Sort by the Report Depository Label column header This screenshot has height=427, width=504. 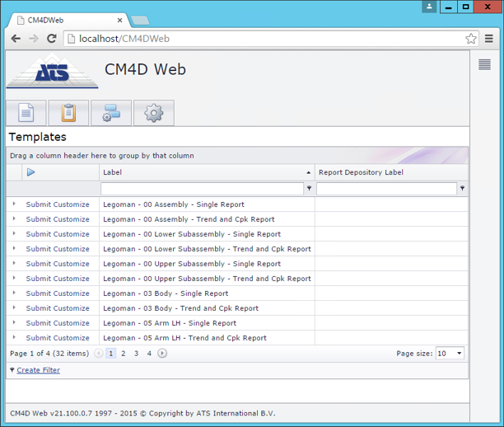click(391, 172)
